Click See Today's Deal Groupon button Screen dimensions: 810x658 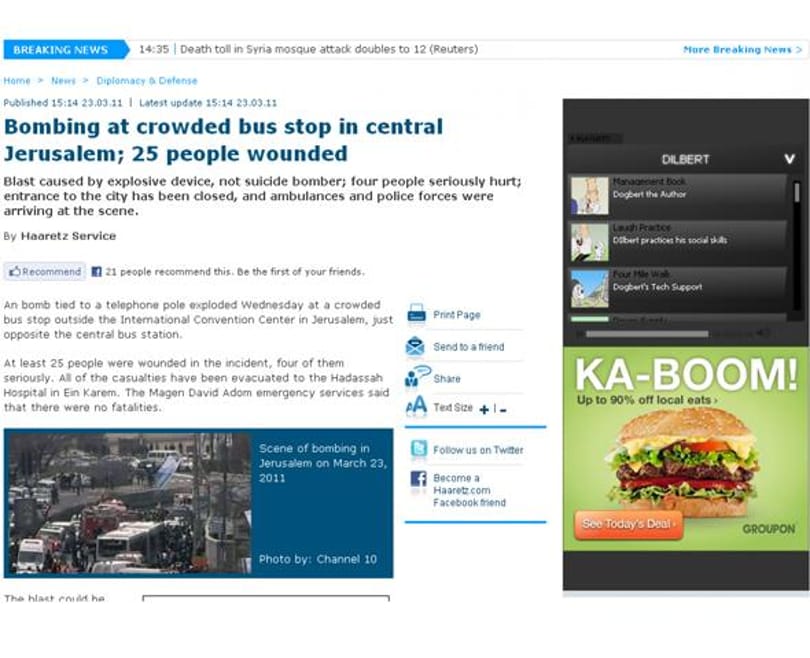pos(628,525)
